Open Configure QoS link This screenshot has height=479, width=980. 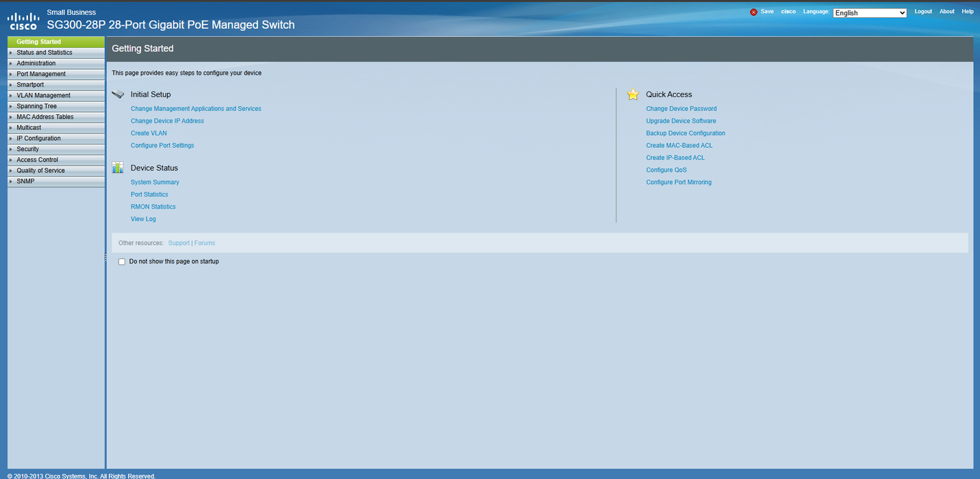666,170
